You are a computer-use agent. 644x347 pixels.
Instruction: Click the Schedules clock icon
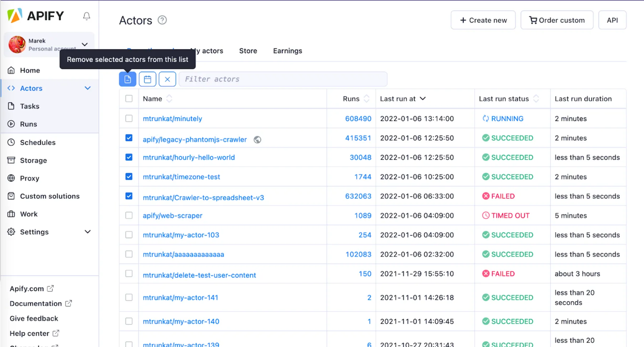click(11, 142)
